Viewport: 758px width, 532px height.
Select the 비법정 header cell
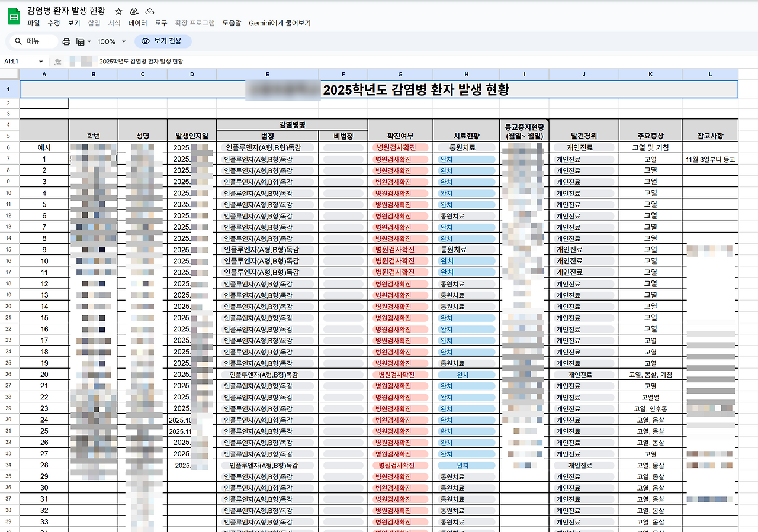pos(343,136)
